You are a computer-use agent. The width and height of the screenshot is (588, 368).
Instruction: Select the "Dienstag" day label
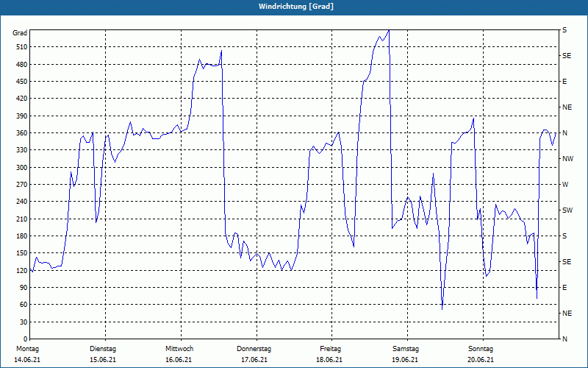[103, 349]
